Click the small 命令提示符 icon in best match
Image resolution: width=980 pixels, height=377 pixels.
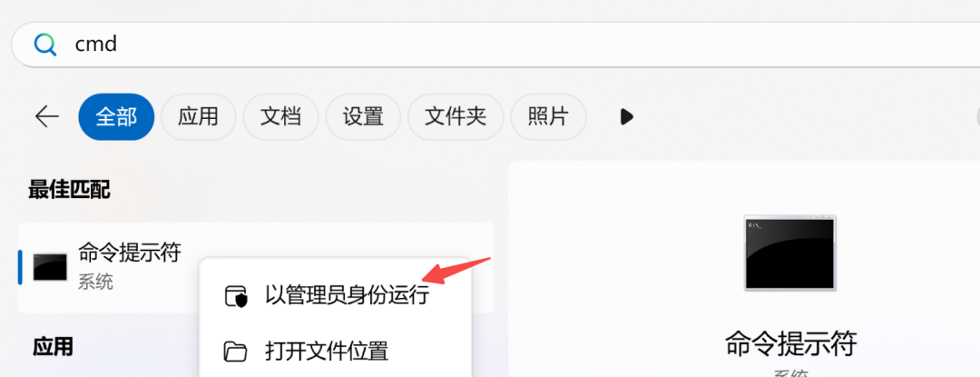50,268
